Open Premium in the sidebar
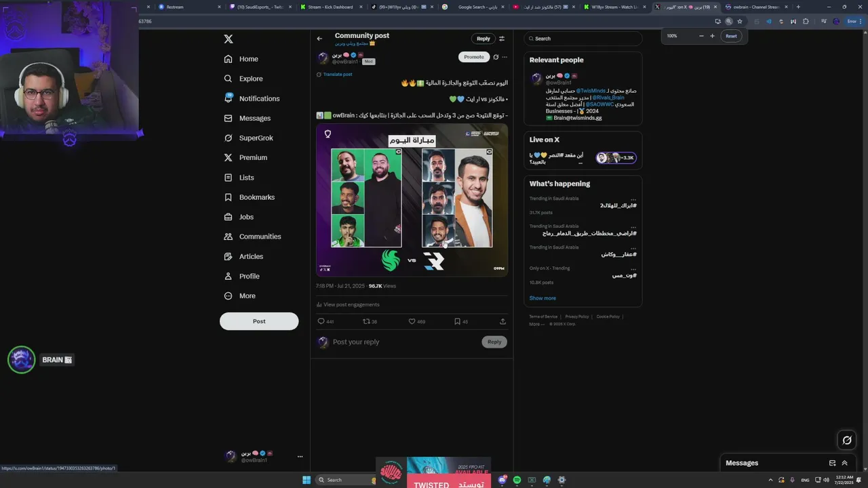The image size is (868, 488). (x=245, y=157)
